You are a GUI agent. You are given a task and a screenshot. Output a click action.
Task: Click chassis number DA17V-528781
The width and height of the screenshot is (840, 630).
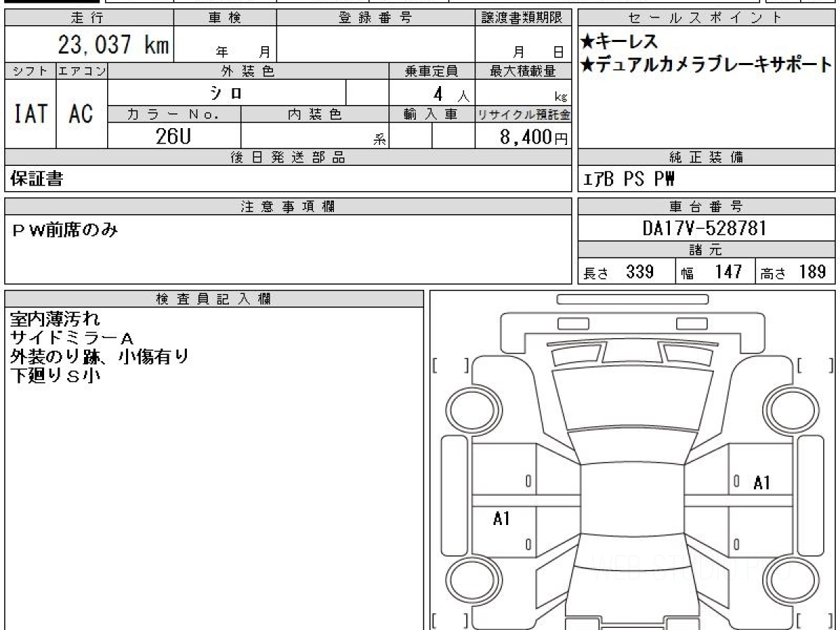(705, 228)
